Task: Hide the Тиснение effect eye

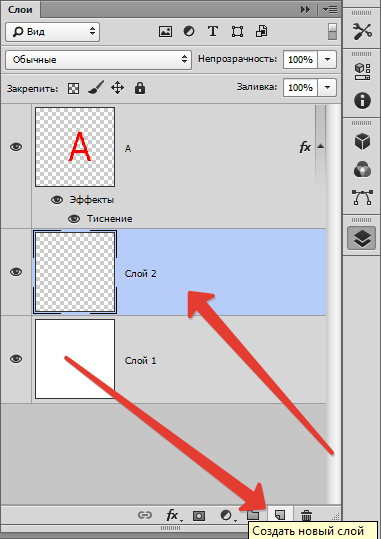Action: pos(74,219)
